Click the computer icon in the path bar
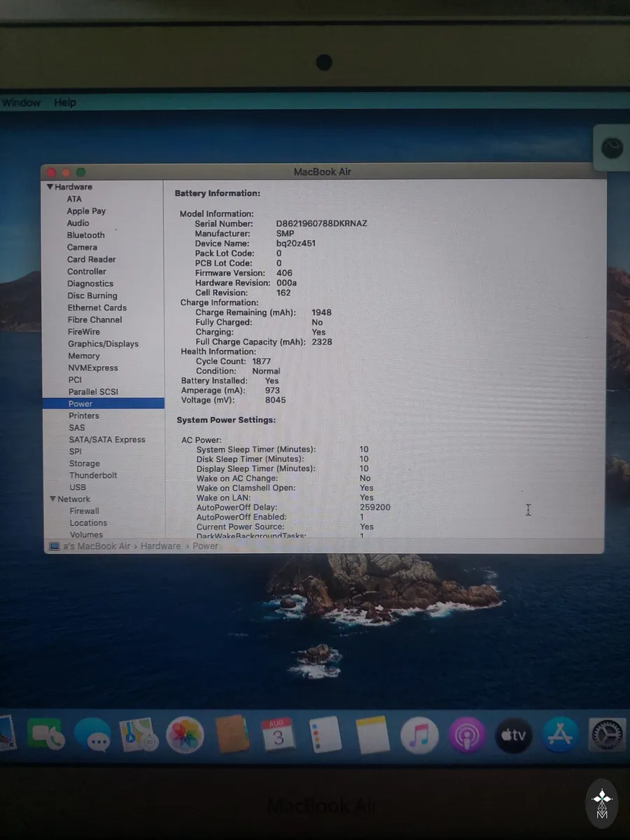 (x=55, y=546)
